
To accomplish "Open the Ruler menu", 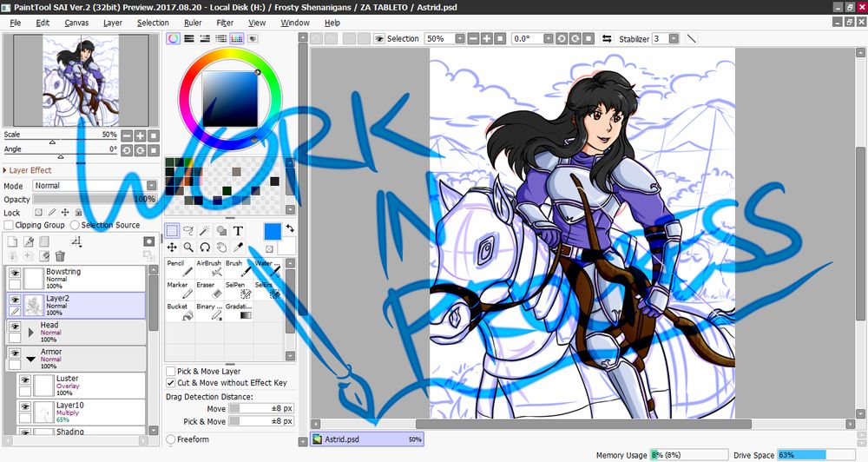I will click(193, 23).
